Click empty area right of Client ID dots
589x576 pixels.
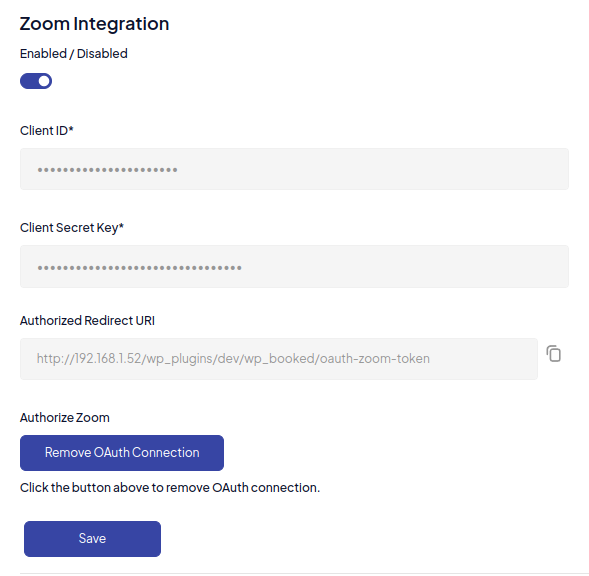coord(372,169)
